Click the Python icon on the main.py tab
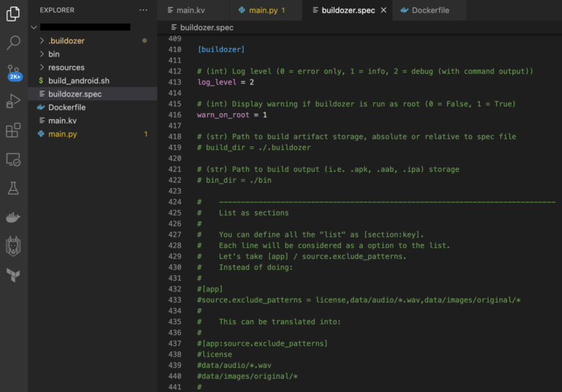 point(241,10)
